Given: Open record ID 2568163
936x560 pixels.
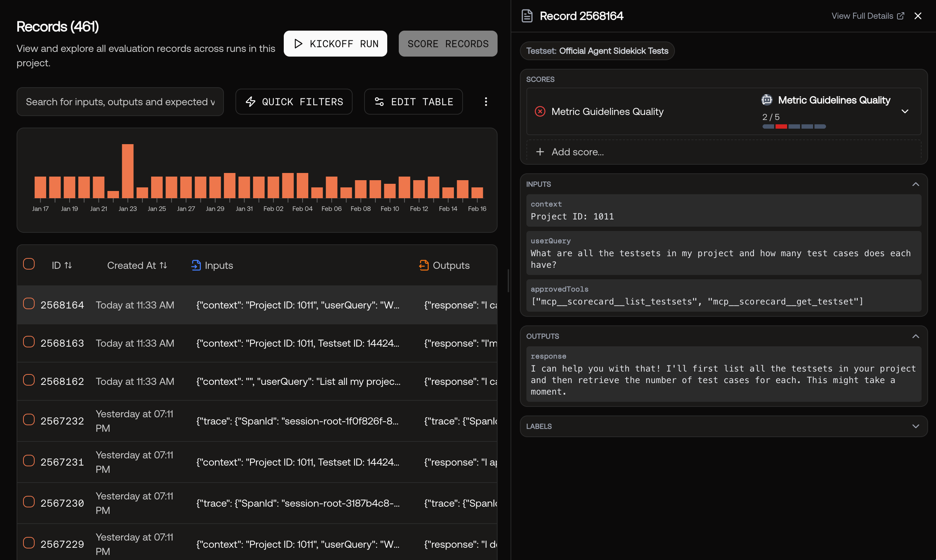Looking at the screenshot, I should [x=62, y=343].
